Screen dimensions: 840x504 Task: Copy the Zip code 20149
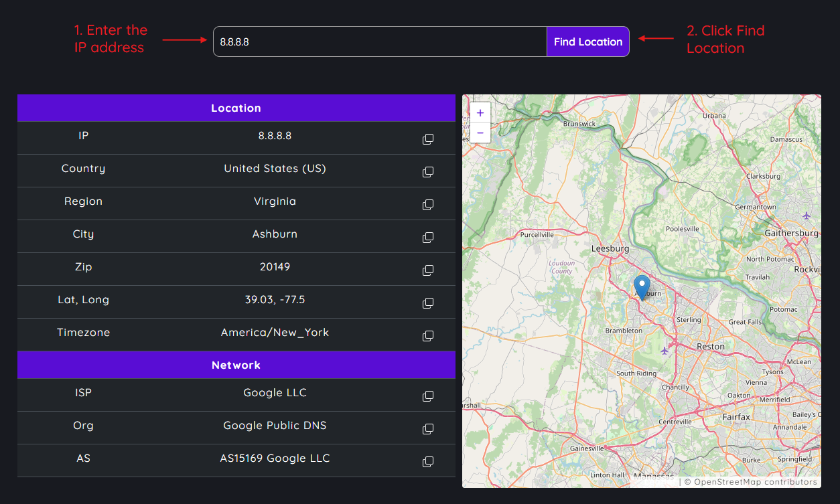pos(427,270)
